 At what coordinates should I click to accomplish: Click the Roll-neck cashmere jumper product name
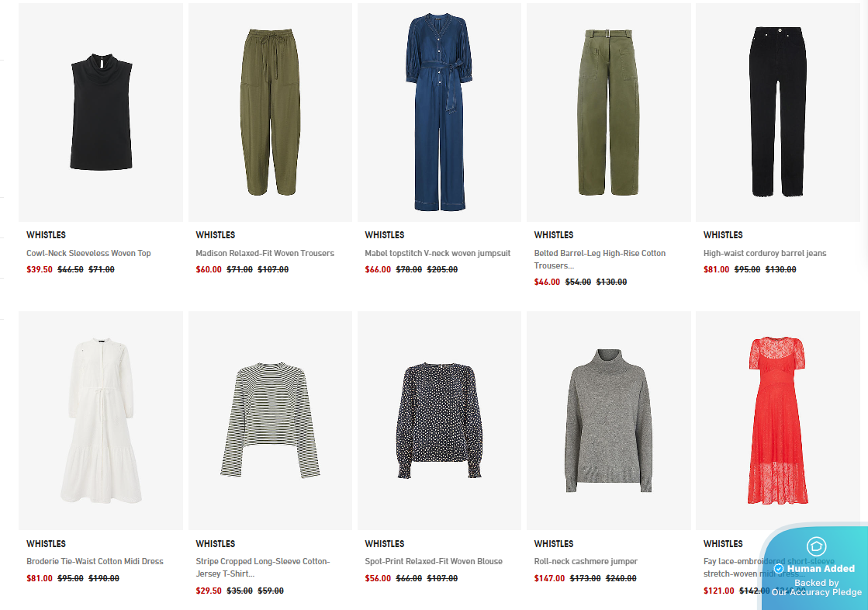[x=586, y=561]
